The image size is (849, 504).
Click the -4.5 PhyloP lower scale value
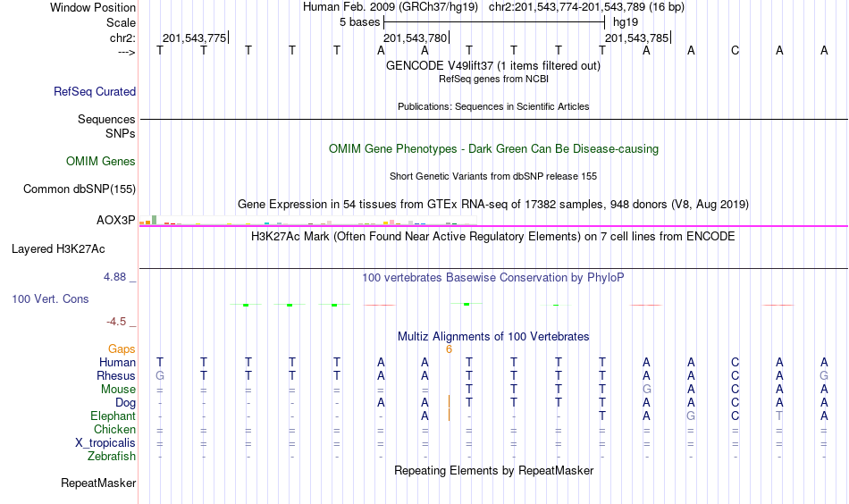tap(116, 322)
